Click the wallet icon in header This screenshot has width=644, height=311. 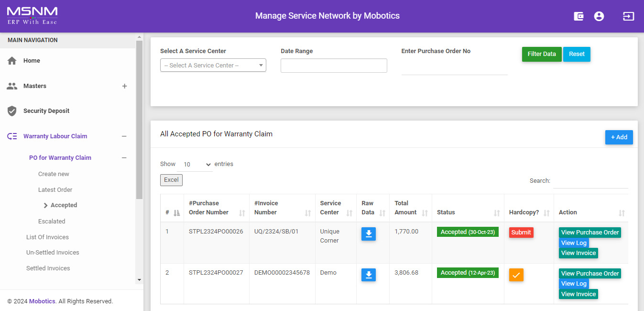pos(579,16)
